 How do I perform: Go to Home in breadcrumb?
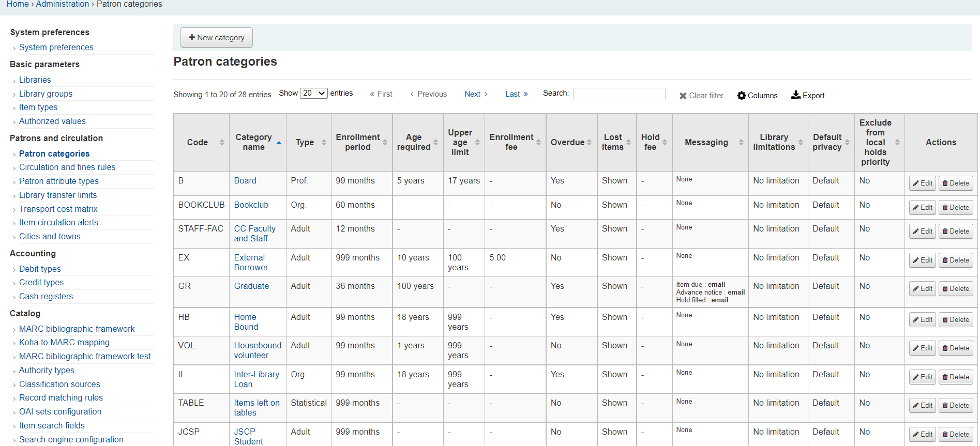point(18,4)
